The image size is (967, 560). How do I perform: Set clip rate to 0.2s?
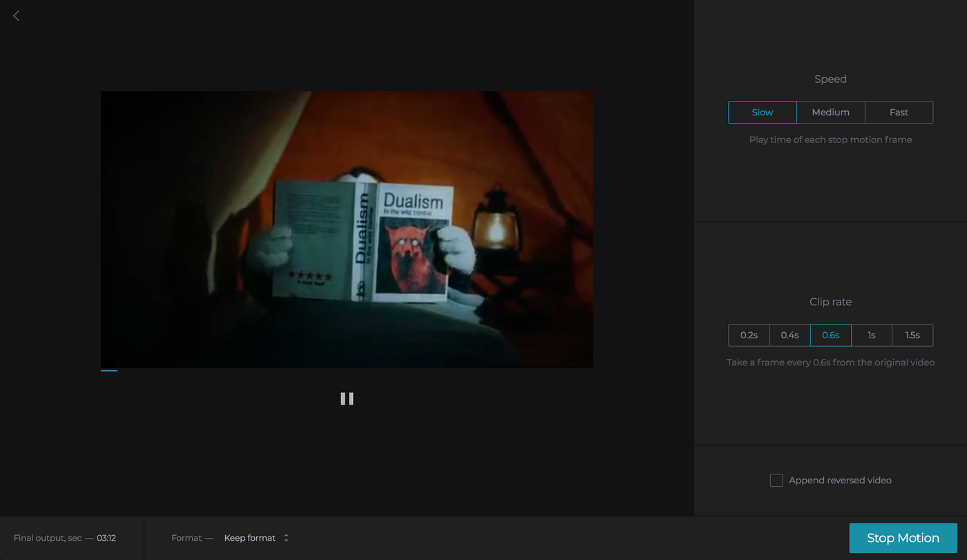click(x=749, y=335)
